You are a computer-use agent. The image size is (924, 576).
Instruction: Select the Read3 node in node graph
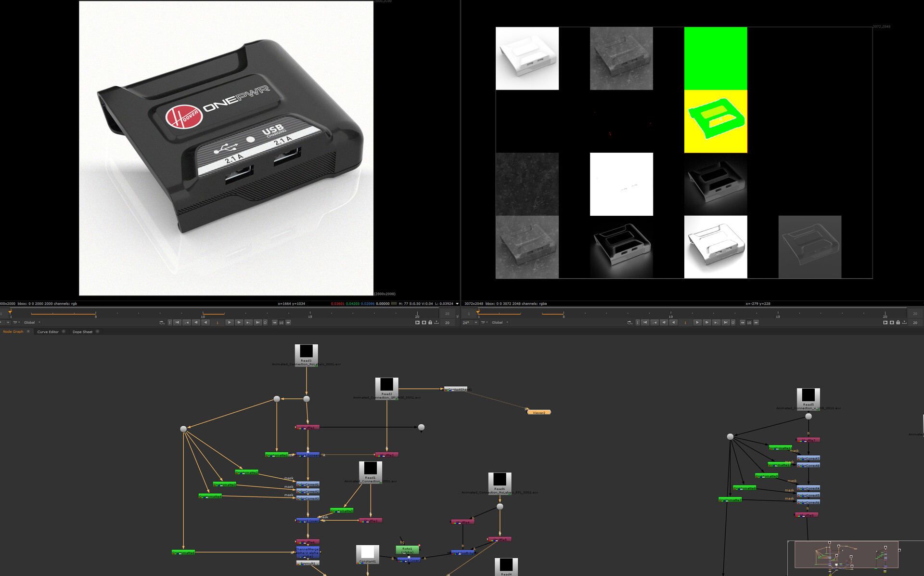tap(306, 355)
